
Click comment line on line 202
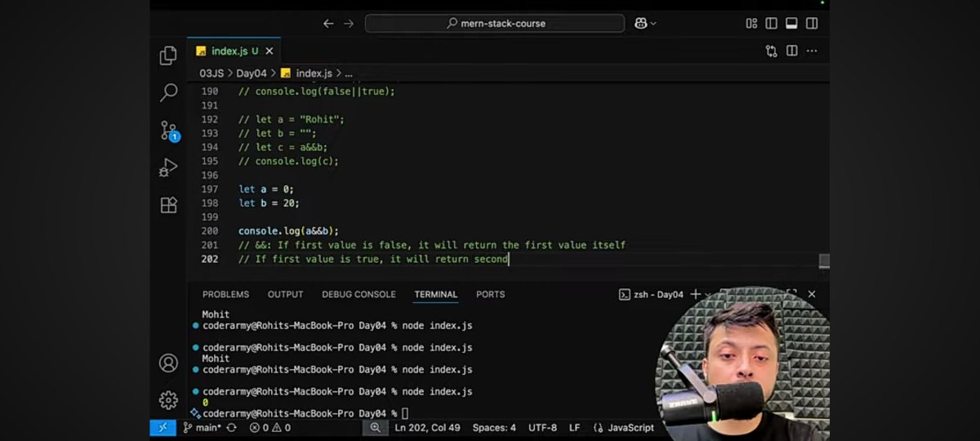(373, 259)
